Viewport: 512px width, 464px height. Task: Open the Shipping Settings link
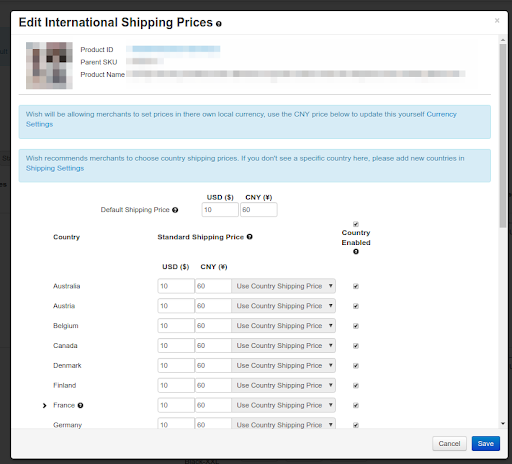click(55, 168)
